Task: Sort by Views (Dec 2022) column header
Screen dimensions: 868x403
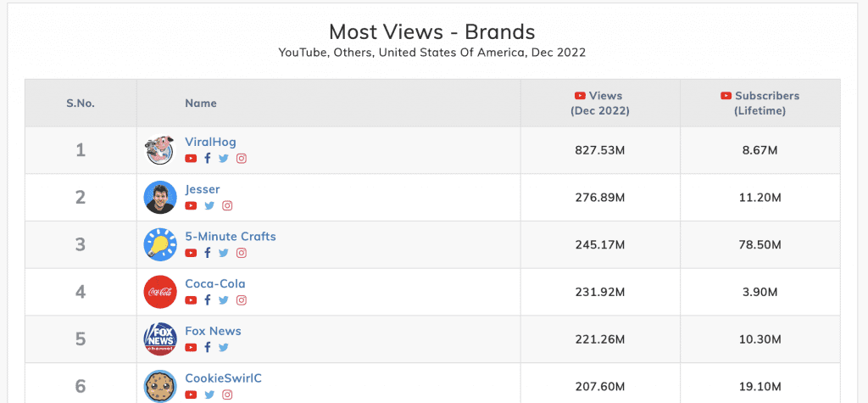Action: (x=600, y=104)
